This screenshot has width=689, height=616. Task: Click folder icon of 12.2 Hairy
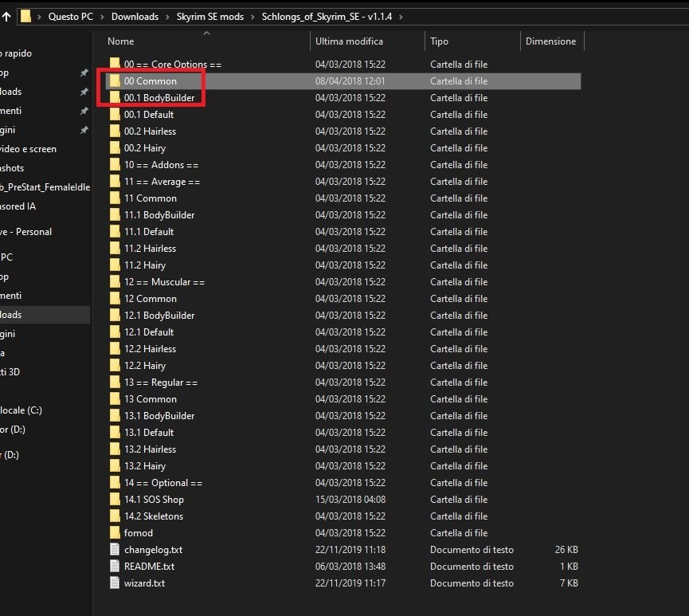click(115, 366)
